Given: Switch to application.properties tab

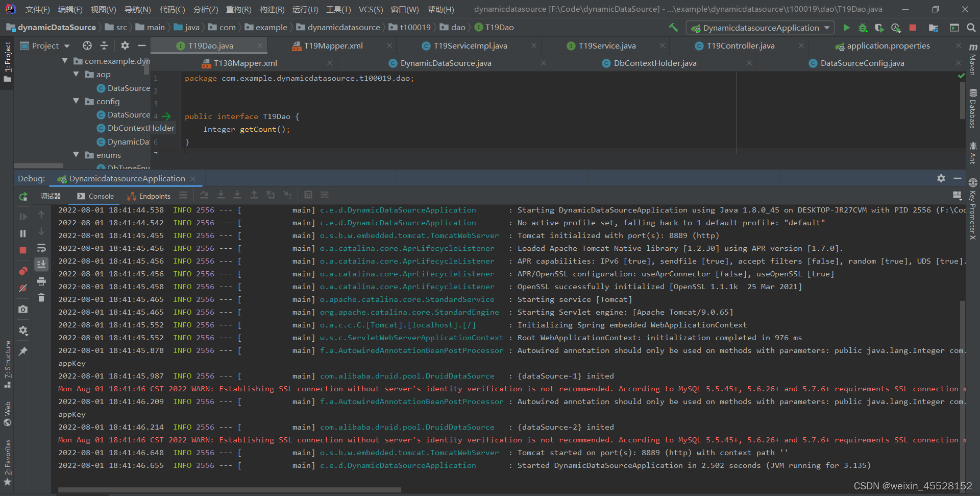Looking at the screenshot, I should point(888,45).
